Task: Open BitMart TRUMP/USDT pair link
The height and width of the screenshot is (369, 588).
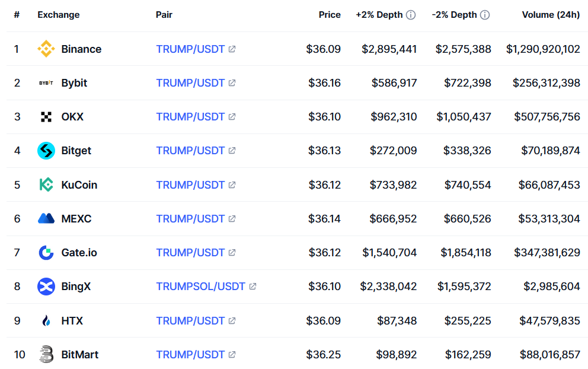Action: click(x=190, y=355)
